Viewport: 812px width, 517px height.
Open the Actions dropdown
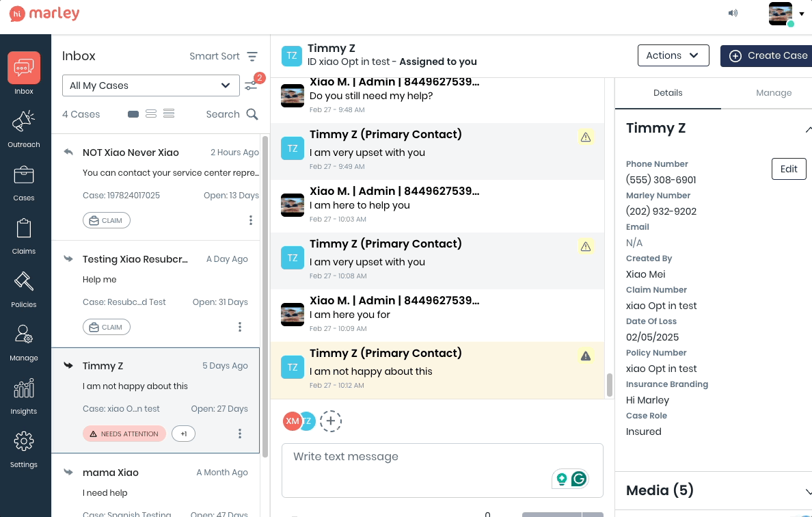673,55
